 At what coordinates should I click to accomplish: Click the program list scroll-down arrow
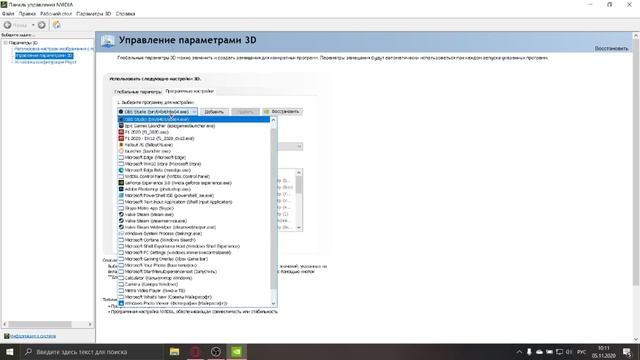coord(273,303)
